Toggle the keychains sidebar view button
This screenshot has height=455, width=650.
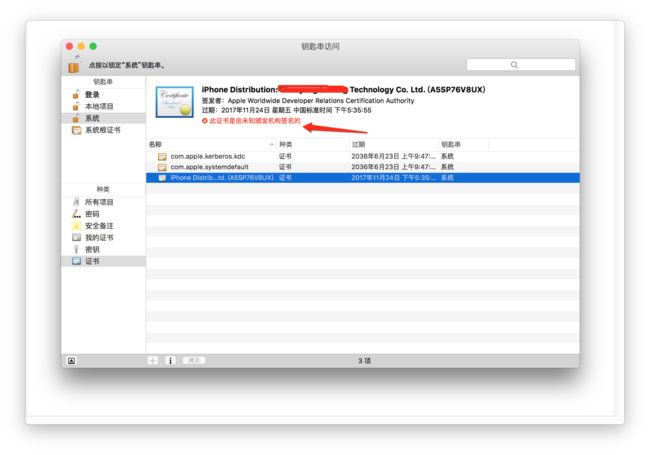[71, 361]
